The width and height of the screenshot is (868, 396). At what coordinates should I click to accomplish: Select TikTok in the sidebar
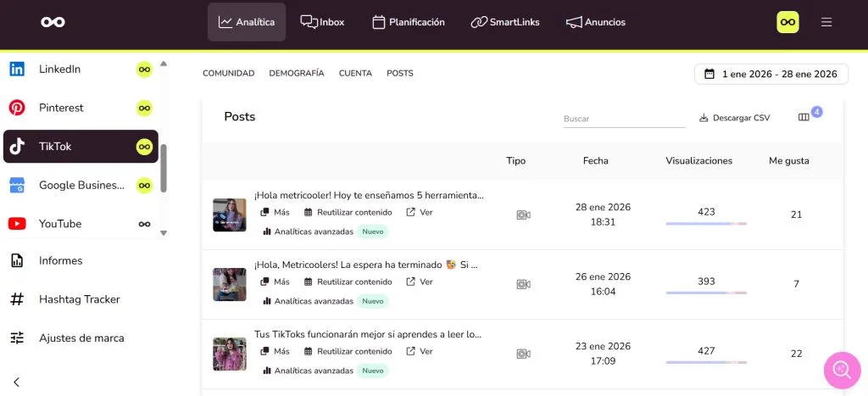(81, 146)
